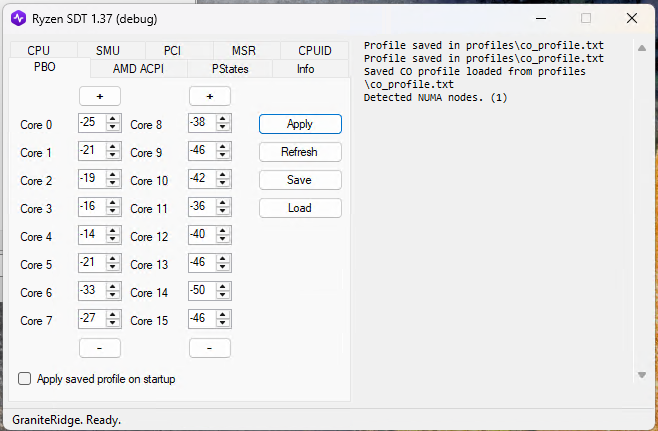Click the minus button below Core 7

point(100,348)
